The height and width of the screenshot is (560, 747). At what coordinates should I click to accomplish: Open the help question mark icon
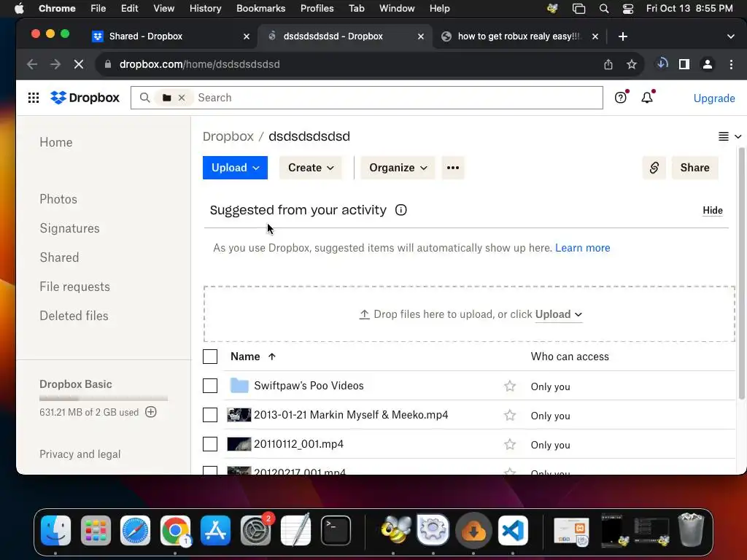click(x=620, y=98)
